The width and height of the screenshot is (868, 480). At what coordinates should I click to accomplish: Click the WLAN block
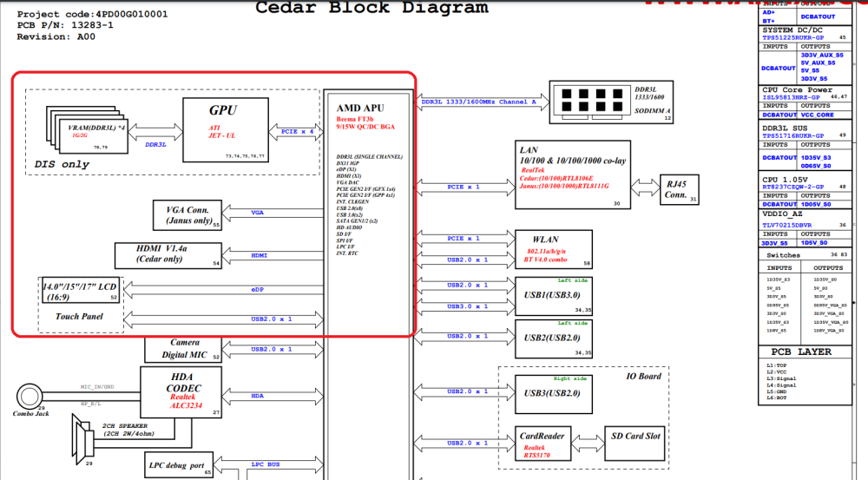(x=554, y=250)
